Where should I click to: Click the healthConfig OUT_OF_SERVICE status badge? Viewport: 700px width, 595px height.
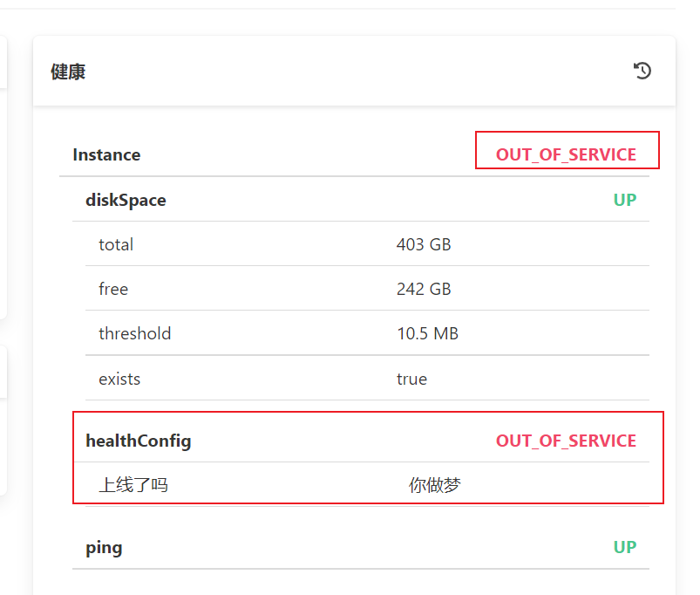(x=566, y=441)
